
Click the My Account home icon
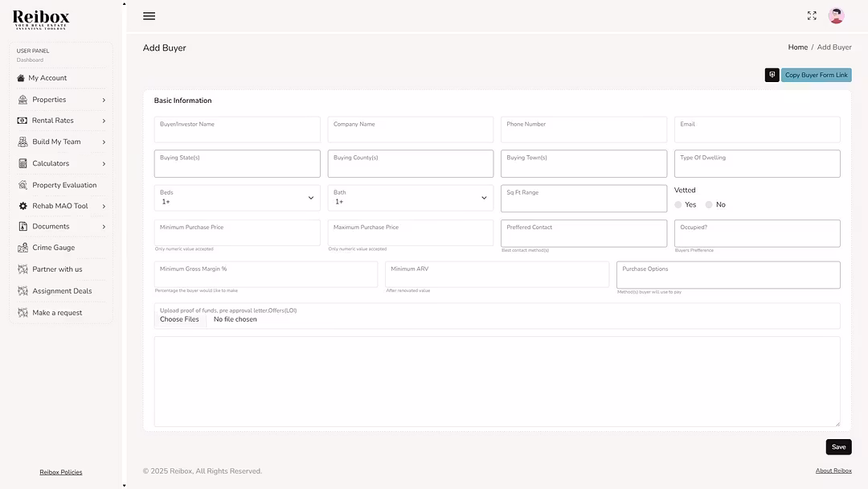(x=21, y=78)
